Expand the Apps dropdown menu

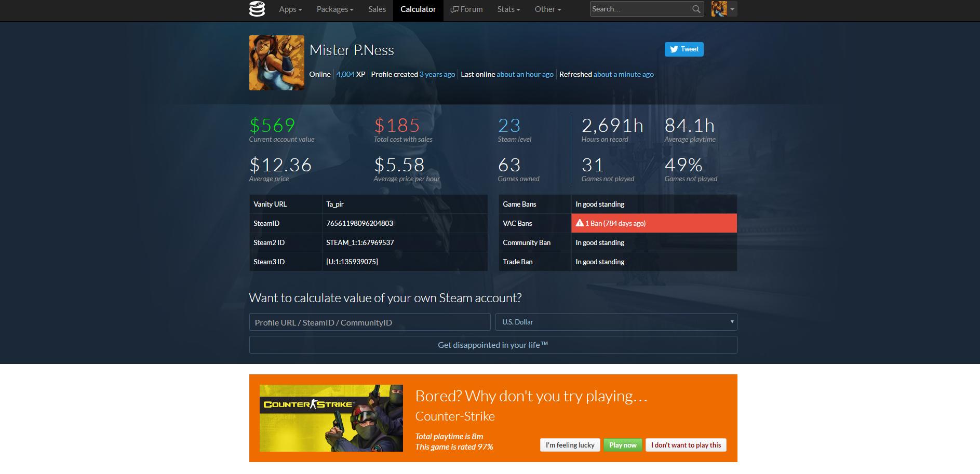click(x=290, y=9)
